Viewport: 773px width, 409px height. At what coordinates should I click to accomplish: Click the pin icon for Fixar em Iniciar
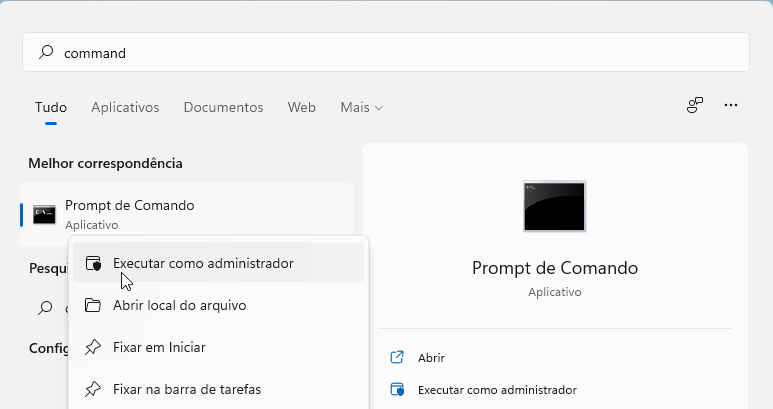click(x=93, y=347)
